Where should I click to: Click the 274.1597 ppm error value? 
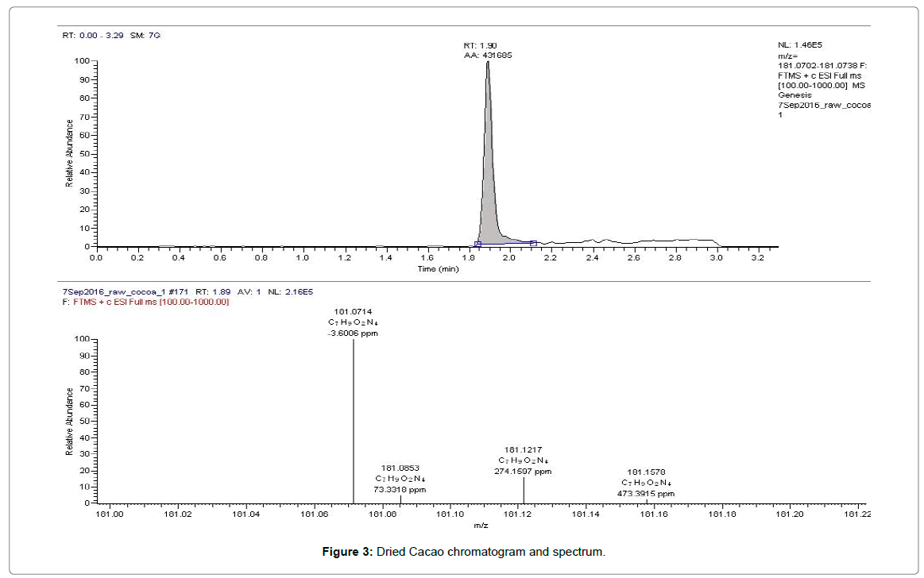click(x=523, y=472)
